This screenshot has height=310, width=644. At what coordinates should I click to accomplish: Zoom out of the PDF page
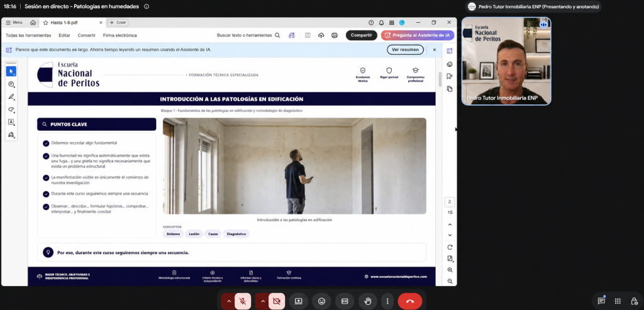[450, 281]
